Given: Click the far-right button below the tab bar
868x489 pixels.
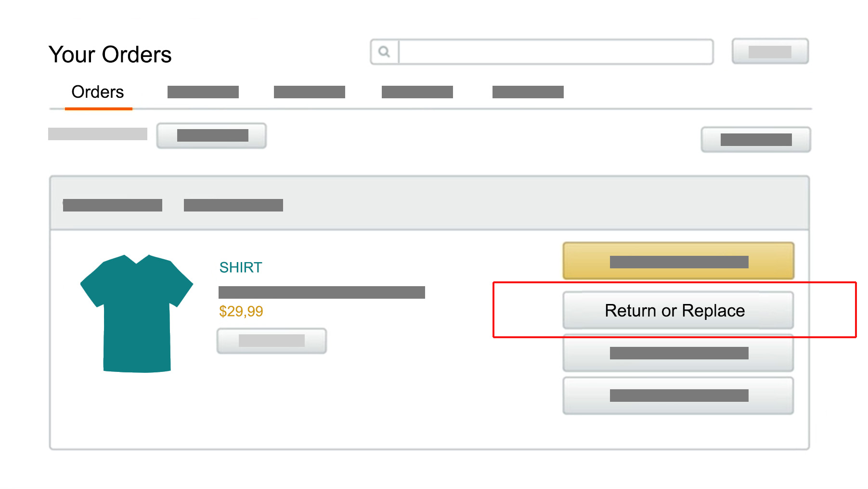Looking at the screenshot, I should tap(755, 140).
